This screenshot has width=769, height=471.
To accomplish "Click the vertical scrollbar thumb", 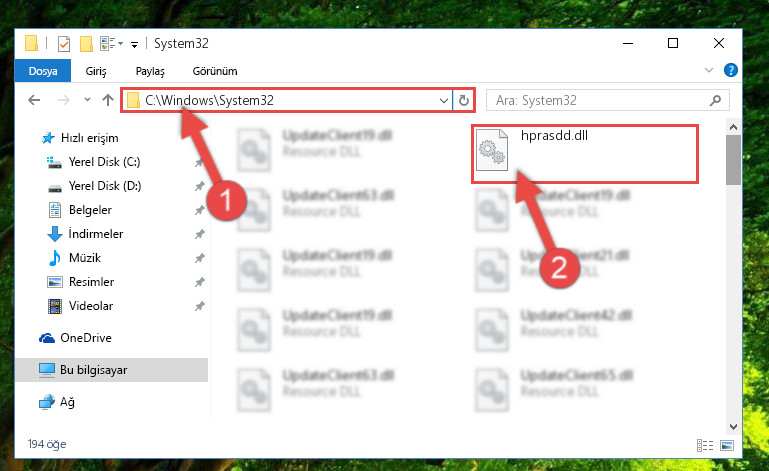I will pyautogui.click(x=733, y=159).
